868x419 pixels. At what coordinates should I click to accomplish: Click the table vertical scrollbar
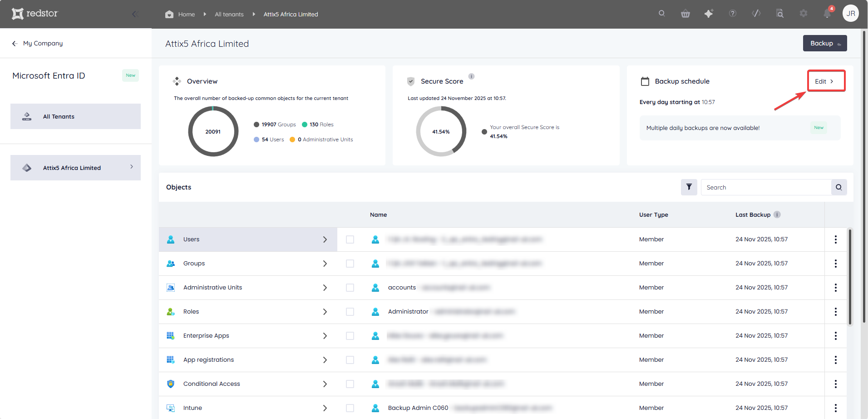pos(850,277)
